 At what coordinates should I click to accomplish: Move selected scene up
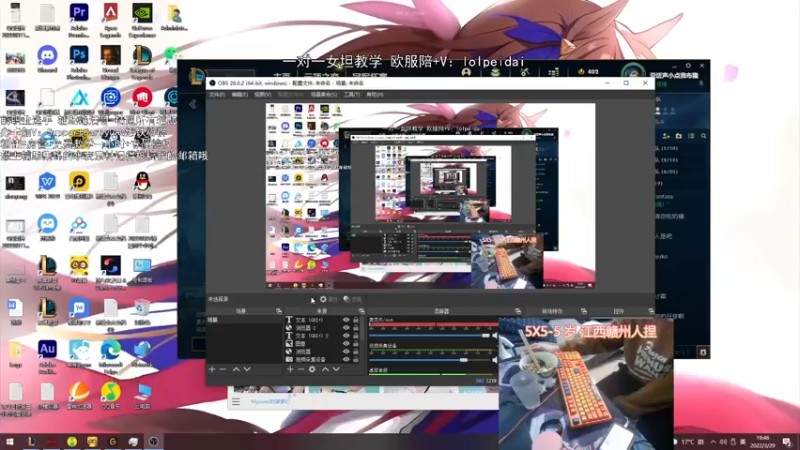(236, 369)
